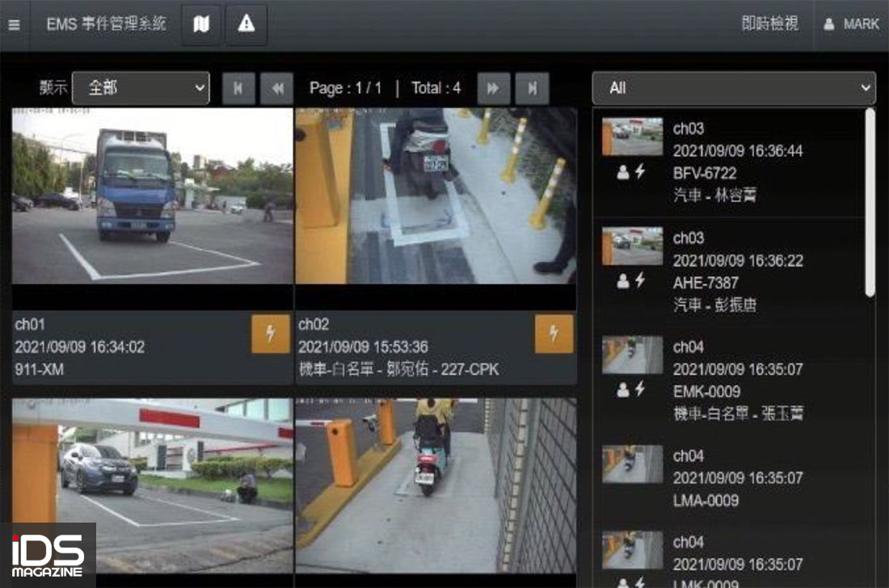Click the ch02 lightning trigger button
The height and width of the screenshot is (588, 889).
(x=554, y=334)
